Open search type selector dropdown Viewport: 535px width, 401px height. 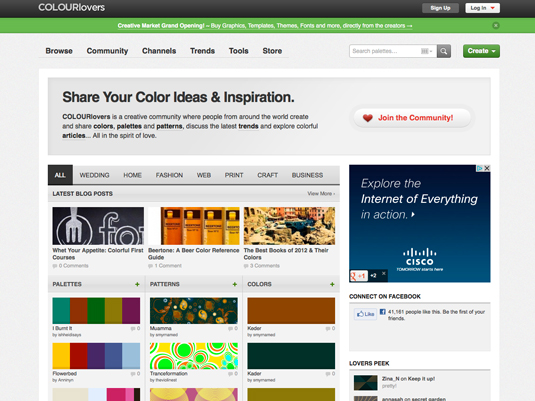426,51
